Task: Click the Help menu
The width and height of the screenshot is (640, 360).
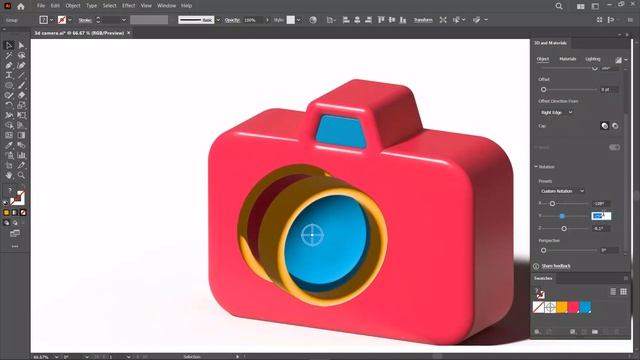Action: click(187, 6)
